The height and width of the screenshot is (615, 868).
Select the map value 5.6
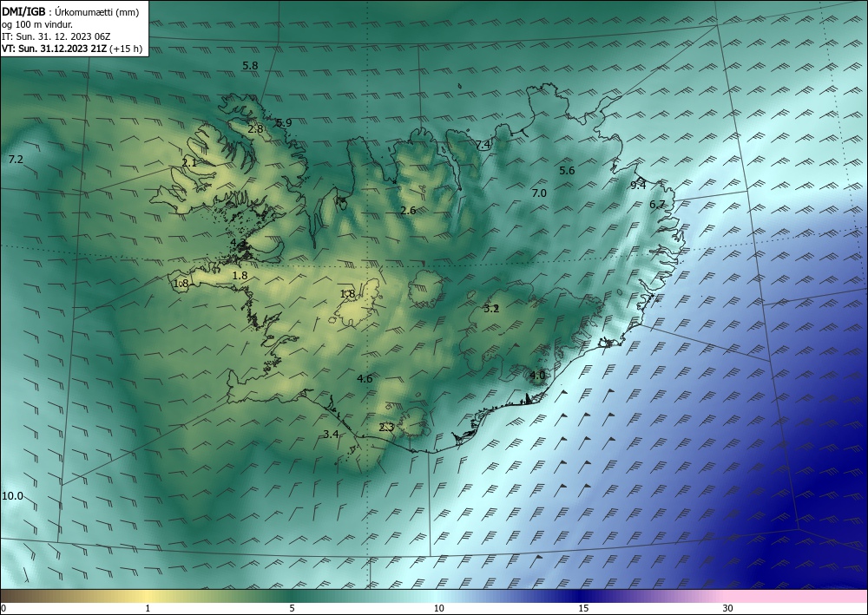(567, 170)
